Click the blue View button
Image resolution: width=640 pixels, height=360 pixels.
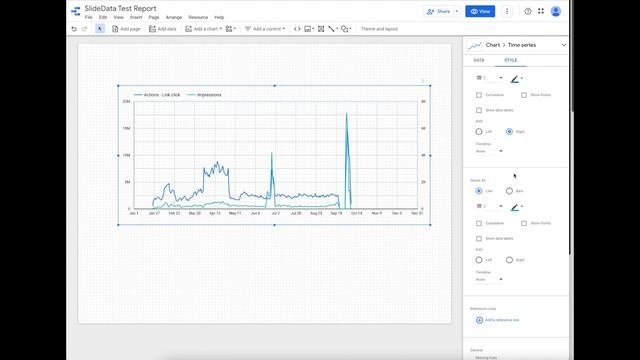[480, 11]
